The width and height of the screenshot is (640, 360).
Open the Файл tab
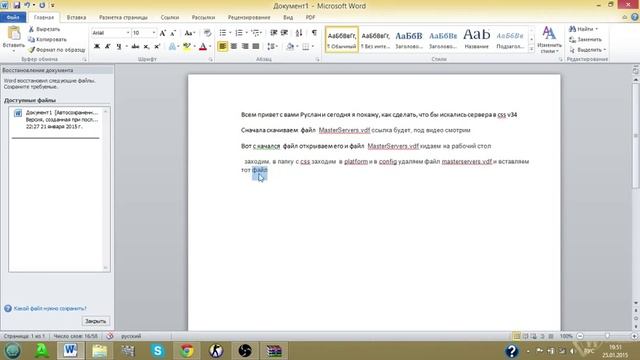click(13, 17)
